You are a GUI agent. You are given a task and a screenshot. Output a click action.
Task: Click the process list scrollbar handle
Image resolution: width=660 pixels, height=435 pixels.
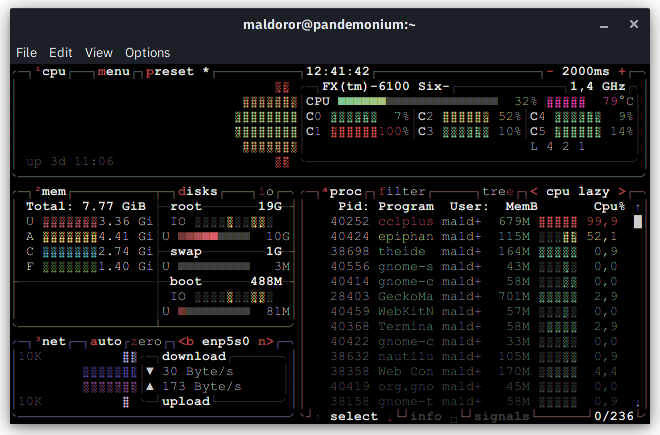point(637,221)
